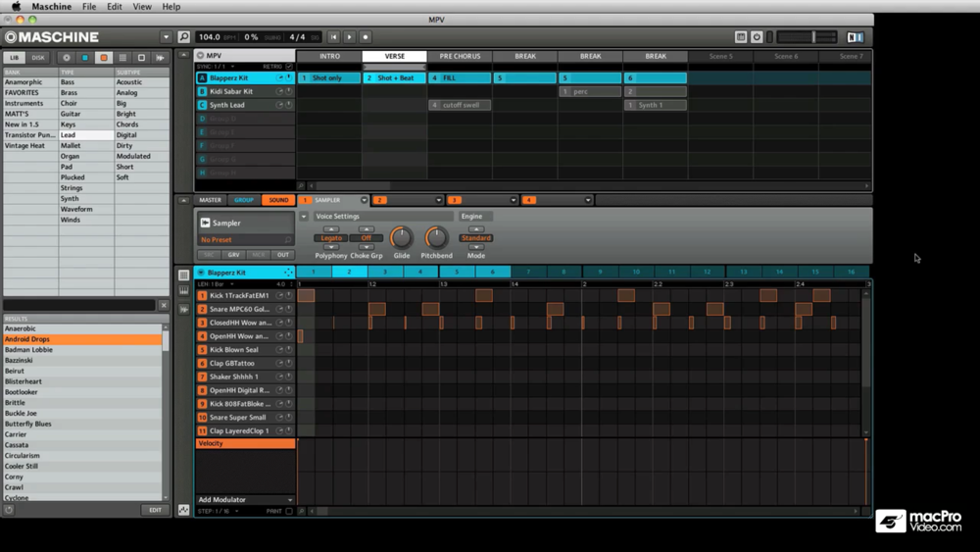Open the Edit menu
The width and height of the screenshot is (980, 552).
(x=115, y=7)
